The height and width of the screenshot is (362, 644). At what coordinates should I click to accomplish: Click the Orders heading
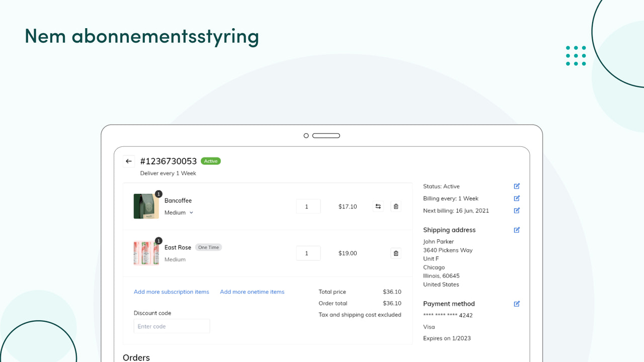[x=136, y=357]
